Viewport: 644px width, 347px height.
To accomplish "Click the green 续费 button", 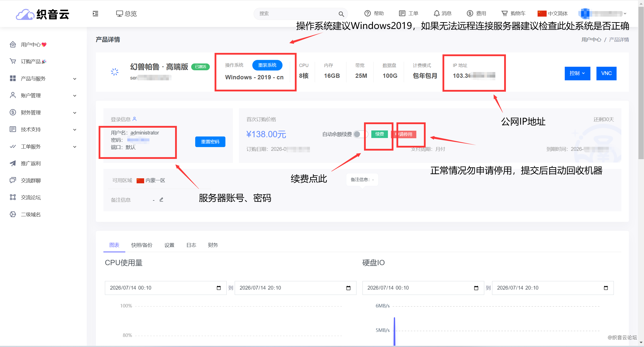I will (x=379, y=134).
